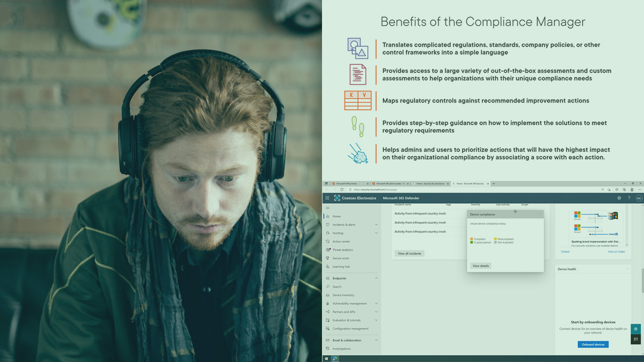Collapse the navigation with hamburger icon
The image size is (644, 362).
pos(328,208)
